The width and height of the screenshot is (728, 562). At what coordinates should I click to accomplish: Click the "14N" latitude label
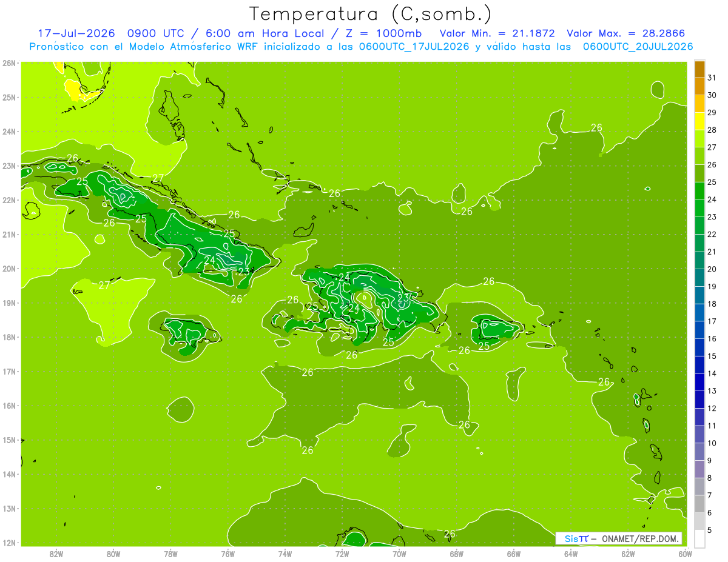[x=8, y=474]
